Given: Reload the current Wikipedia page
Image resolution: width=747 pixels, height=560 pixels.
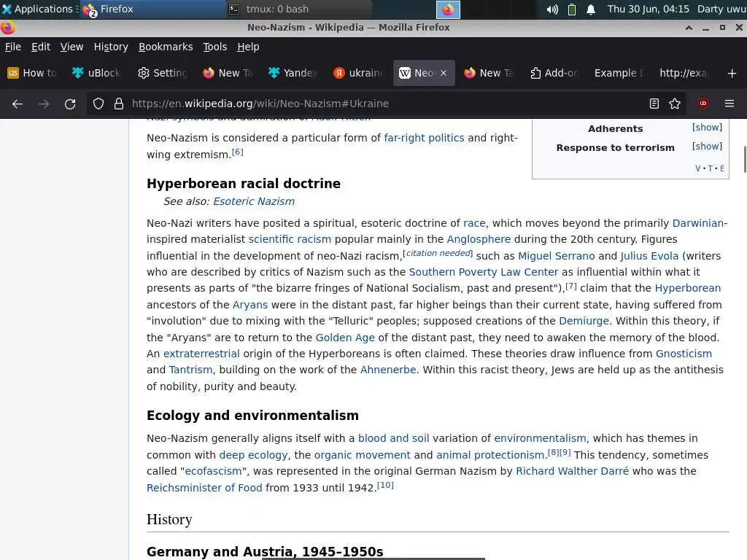Looking at the screenshot, I should coord(70,104).
